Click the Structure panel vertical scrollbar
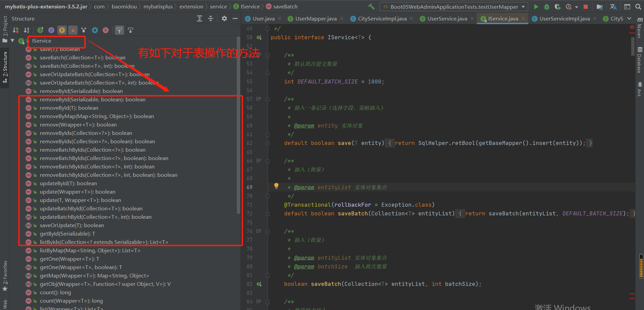This screenshot has height=310, width=644. tap(238, 125)
